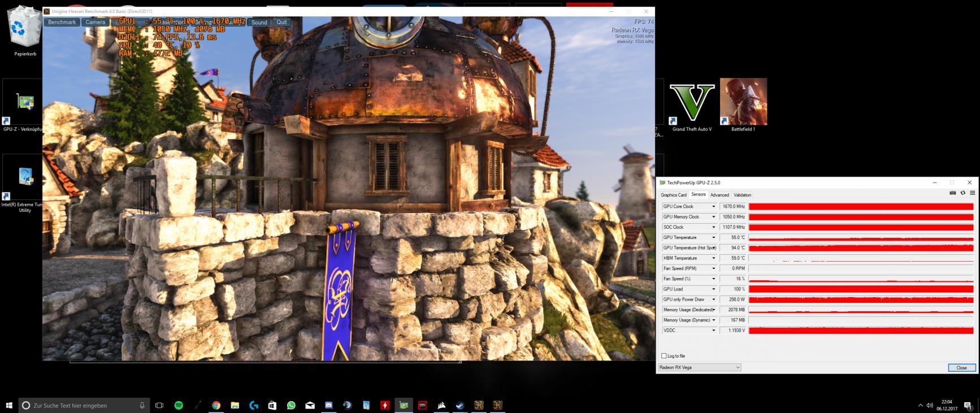980x413 pixels.
Task: Select the Sensors tab in GPU-Z
Action: 699,194
